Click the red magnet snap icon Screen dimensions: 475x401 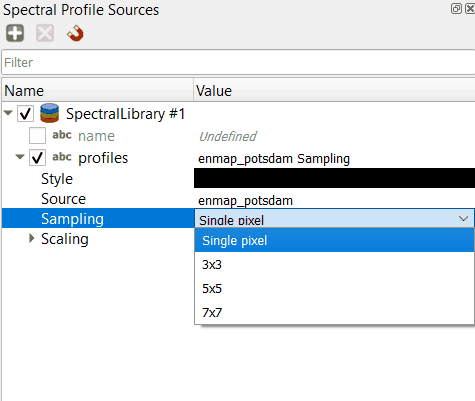[75, 33]
